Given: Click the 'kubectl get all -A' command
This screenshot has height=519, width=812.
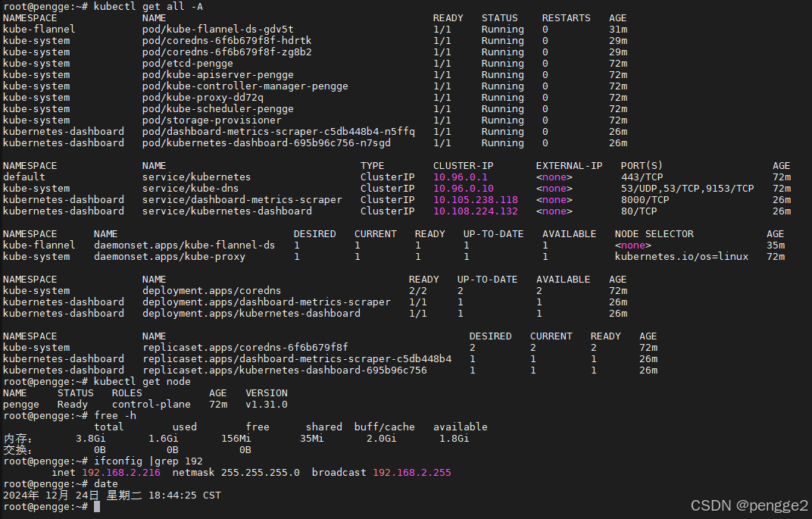Looking at the screenshot, I should pyautogui.click(x=148, y=7).
